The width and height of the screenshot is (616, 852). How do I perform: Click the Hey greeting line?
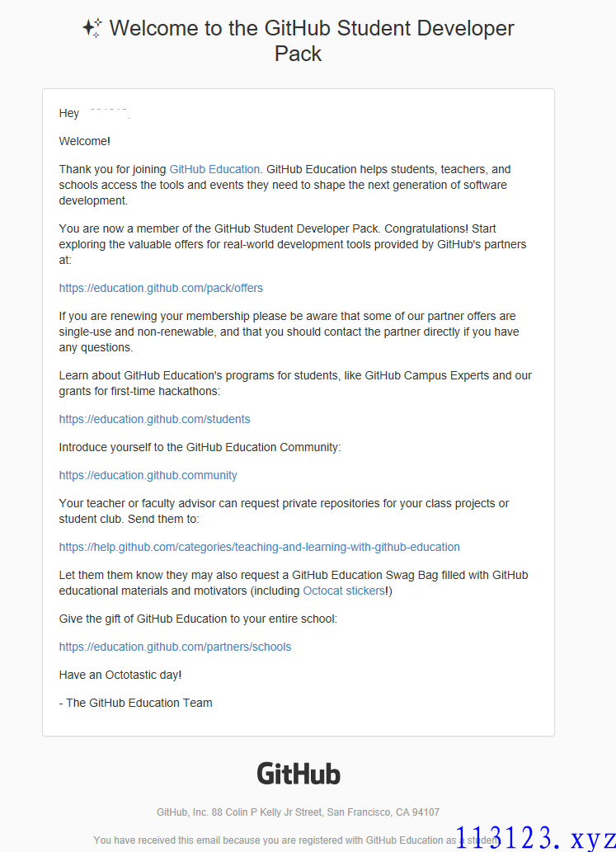pos(95,113)
